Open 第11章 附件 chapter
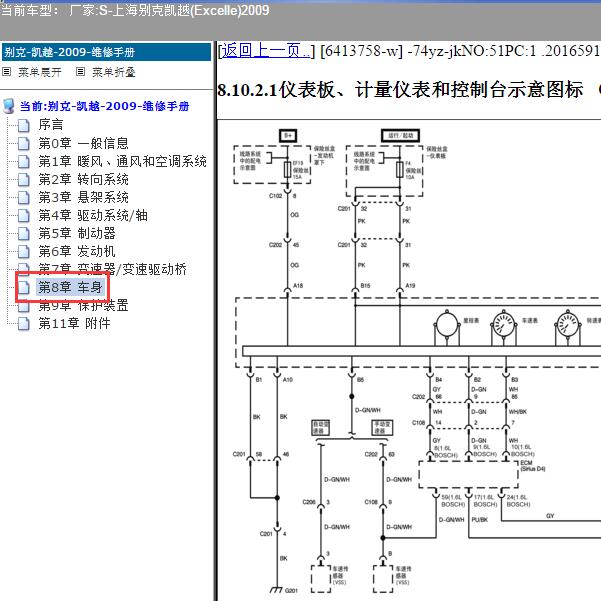This screenshot has height=601, width=601. coord(74,324)
